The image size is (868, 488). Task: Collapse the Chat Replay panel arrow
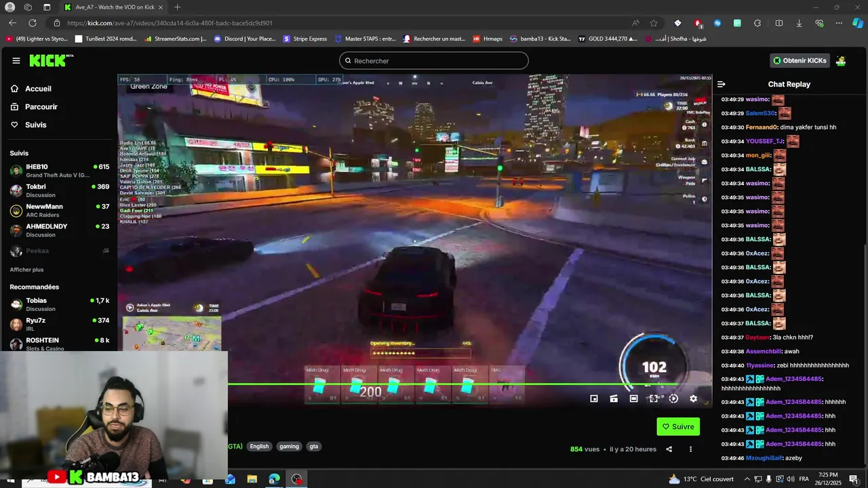[x=721, y=84]
